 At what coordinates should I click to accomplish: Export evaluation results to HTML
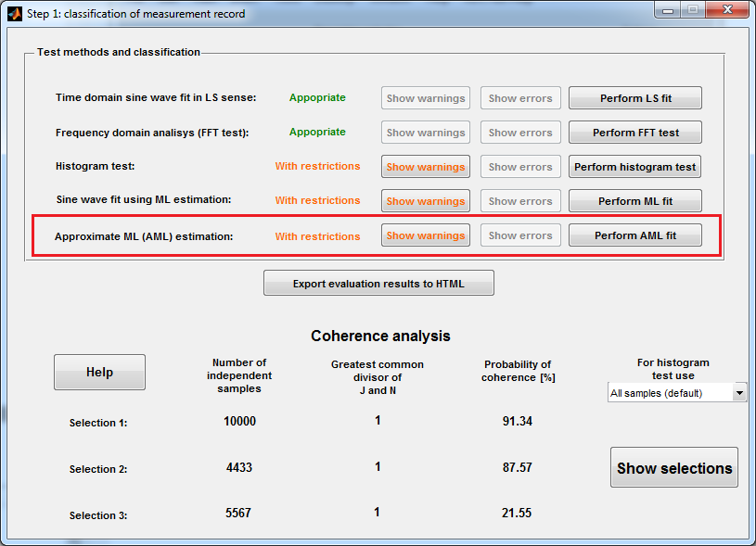click(378, 283)
